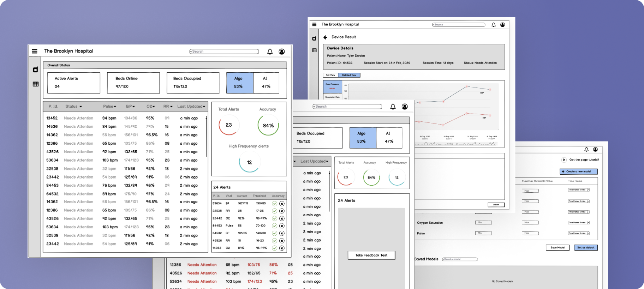The height and width of the screenshot is (289, 644).
Task: Open hamburger menu in Device Result window
Action: click(x=314, y=24)
